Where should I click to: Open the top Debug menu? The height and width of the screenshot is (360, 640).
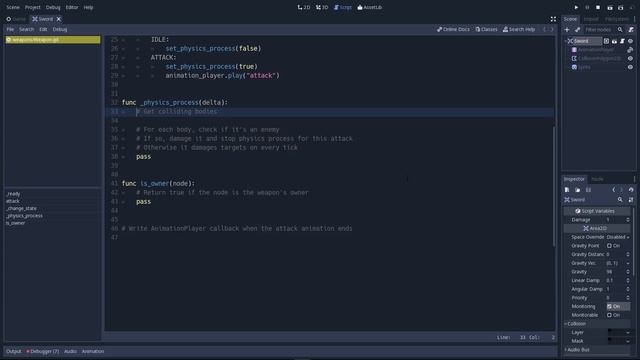tap(53, 7)
